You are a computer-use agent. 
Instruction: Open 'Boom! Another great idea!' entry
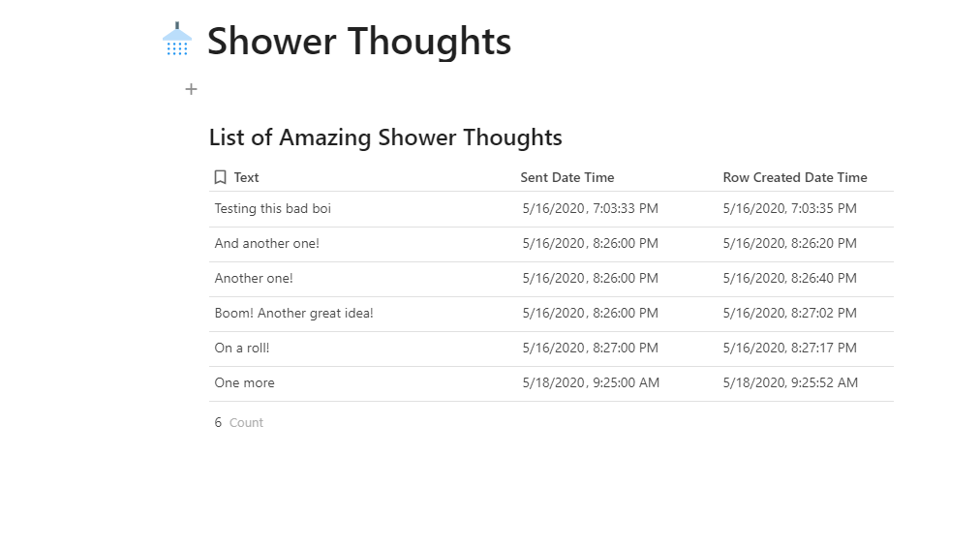tap(293, 313)
